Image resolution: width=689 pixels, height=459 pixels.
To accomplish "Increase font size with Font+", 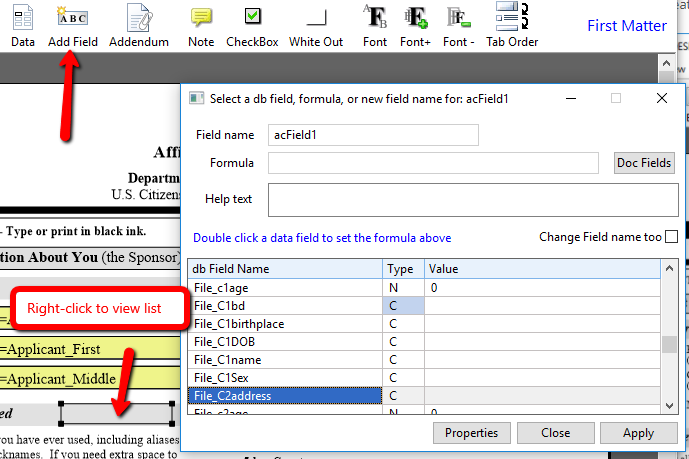I will coord(415,25).
